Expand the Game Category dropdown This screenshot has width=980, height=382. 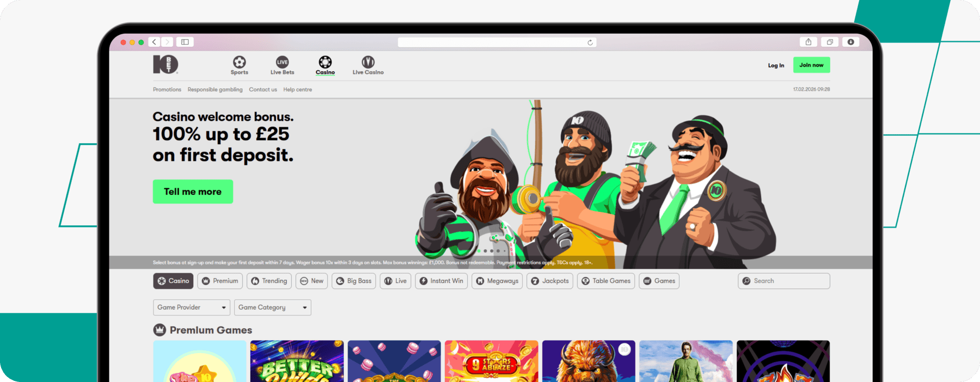click(272, 307)
